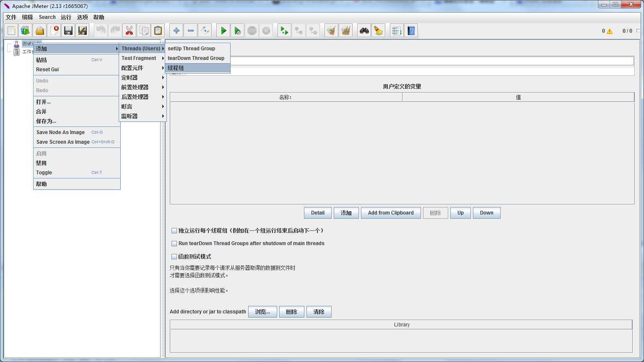The height and width of the screenshot is (362, 644).
Task: Expand the 断言 submenu
Action: (143, 106)
